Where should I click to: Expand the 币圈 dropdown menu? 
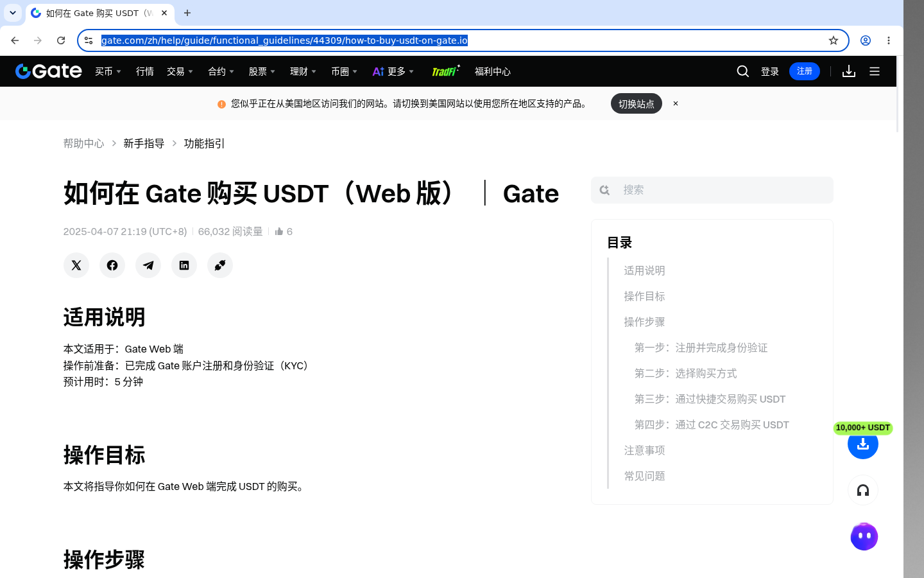pos(344,71)
